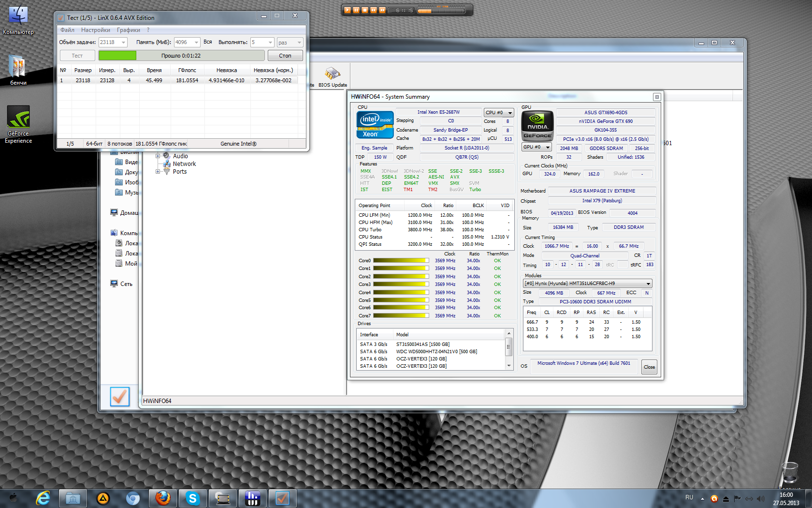Viewport: 812px width, 508px height.
Task: Open the Настройки menu in LinX
Action: pos(96,30)
